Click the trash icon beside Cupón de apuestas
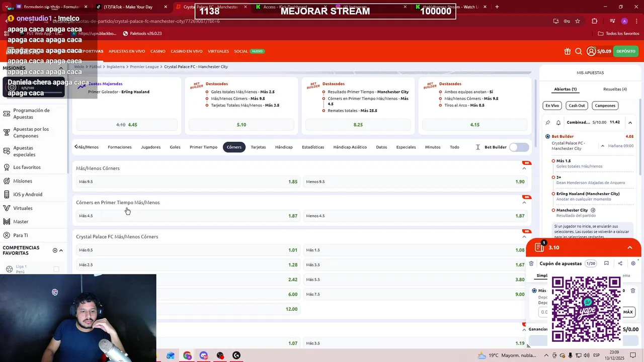 coord(531,263)
